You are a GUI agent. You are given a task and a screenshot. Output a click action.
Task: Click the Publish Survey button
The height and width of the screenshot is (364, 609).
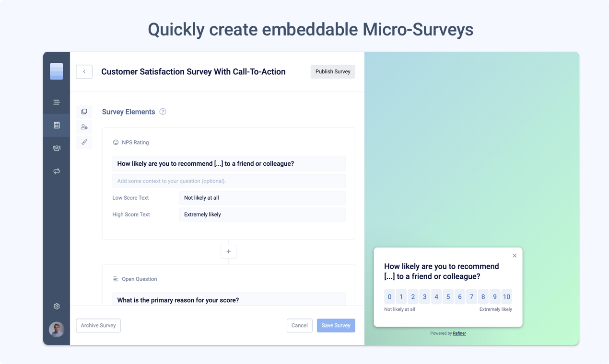pyautogui.click(x=333, y=71)
